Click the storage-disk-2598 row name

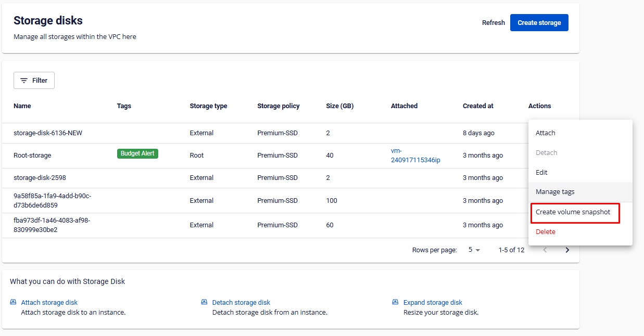pos(39,178)
